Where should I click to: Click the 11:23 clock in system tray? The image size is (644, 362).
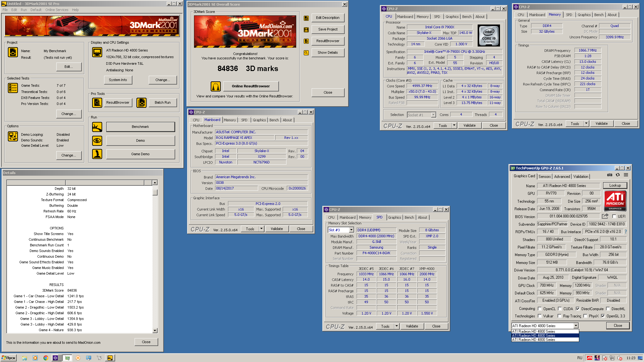click(x=631, y=358)
